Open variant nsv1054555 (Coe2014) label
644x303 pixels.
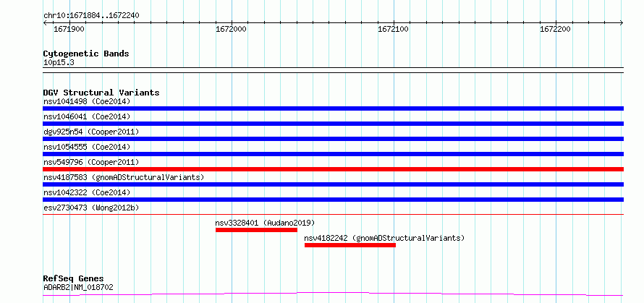[87, 147]
